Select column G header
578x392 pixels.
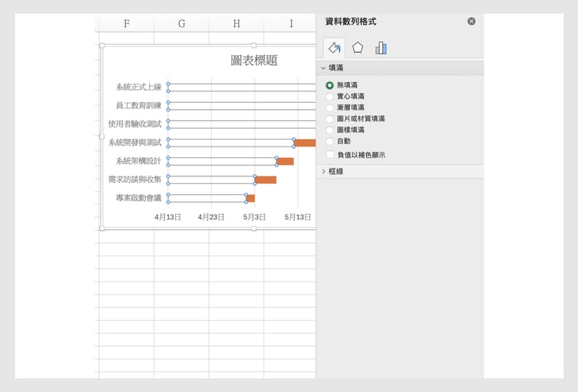click(181, 24)
